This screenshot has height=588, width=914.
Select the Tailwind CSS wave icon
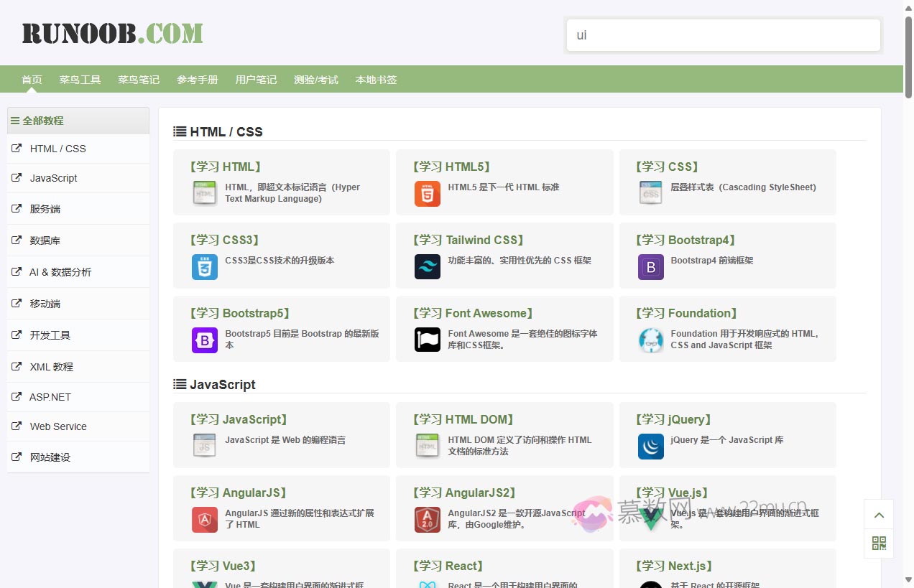(x=427, y=267)
